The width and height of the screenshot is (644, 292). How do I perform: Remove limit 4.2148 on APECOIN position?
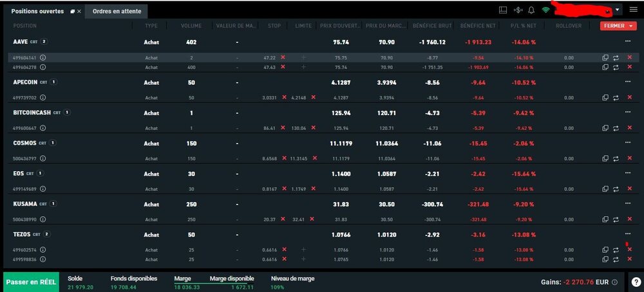tap(314, 98)
